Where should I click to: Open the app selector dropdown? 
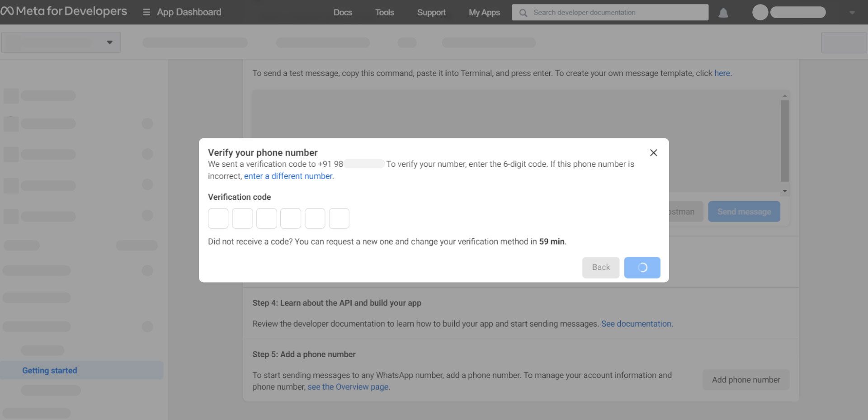pos(61,42)
